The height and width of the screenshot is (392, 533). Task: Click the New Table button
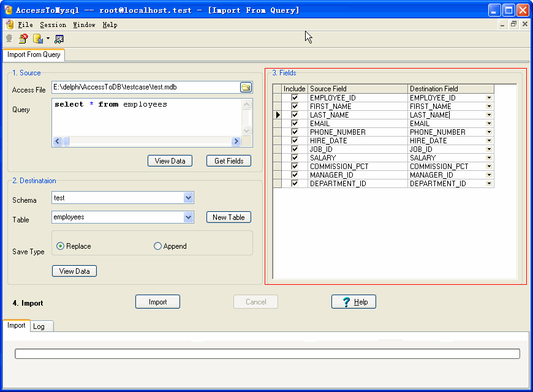[229, 217]
